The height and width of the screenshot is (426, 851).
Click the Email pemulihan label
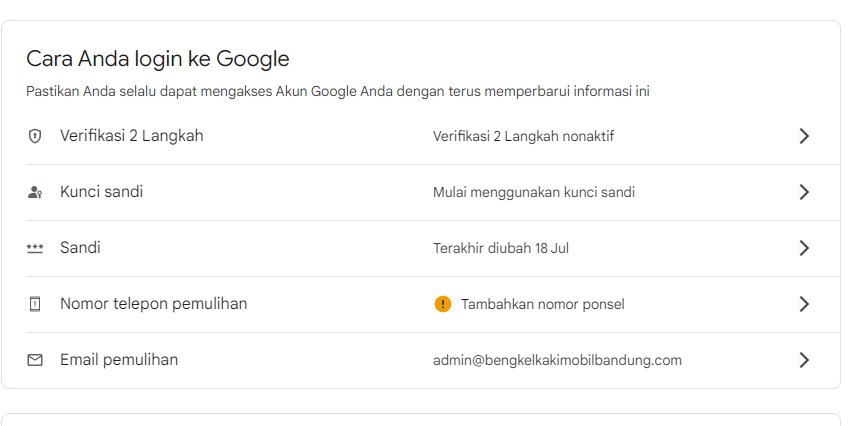[x=119, y=360]
